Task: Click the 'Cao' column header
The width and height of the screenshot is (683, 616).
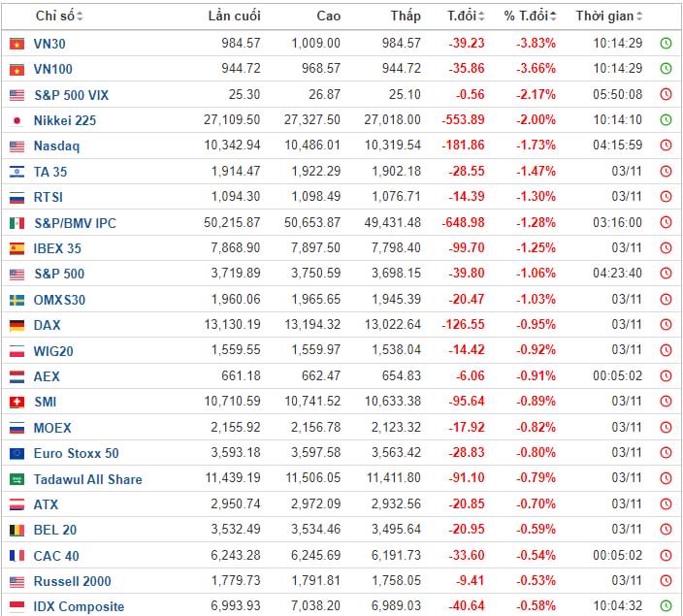Action: pos(328,16)
